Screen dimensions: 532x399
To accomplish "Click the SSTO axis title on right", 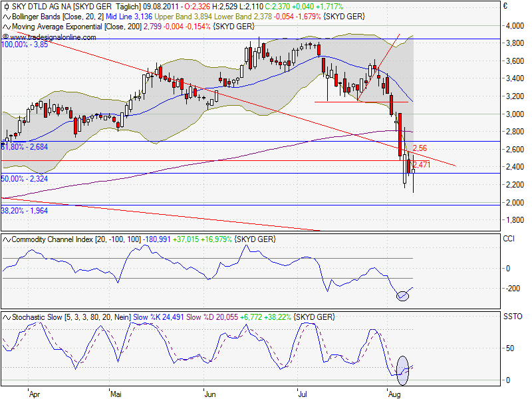I will click(x=513, y=317).
